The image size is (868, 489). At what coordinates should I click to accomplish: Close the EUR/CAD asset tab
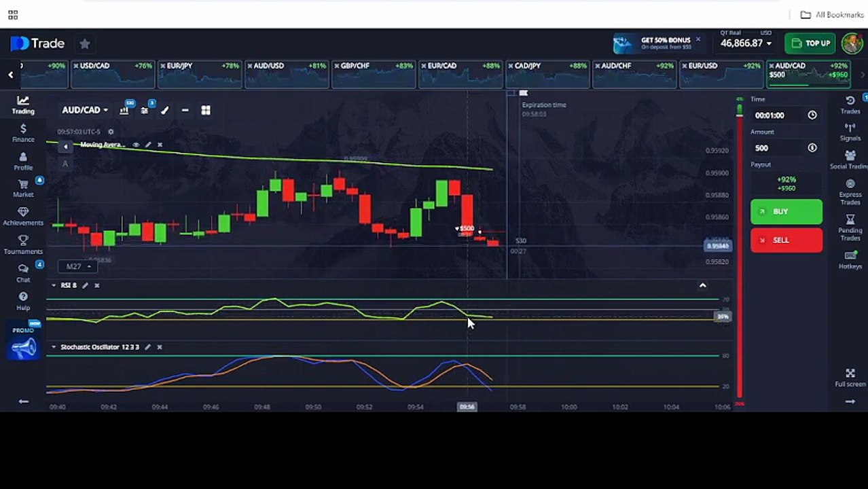[x=423, y=66]
